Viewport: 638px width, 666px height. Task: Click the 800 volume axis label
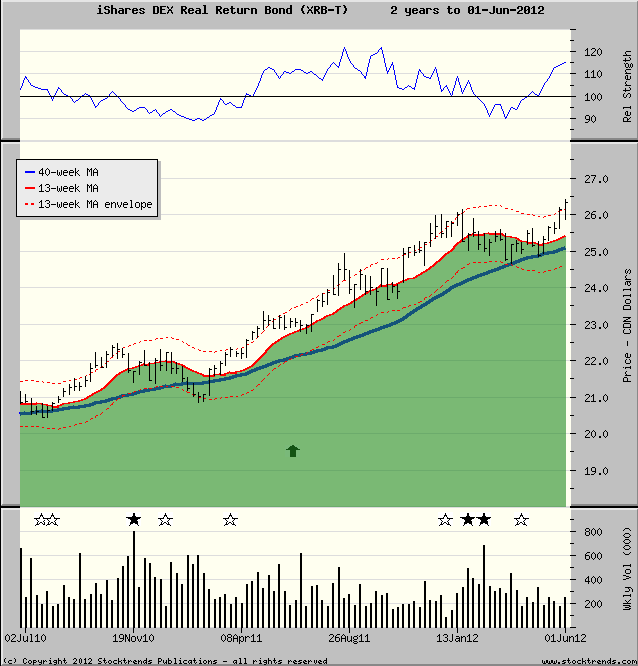(593, 532)
